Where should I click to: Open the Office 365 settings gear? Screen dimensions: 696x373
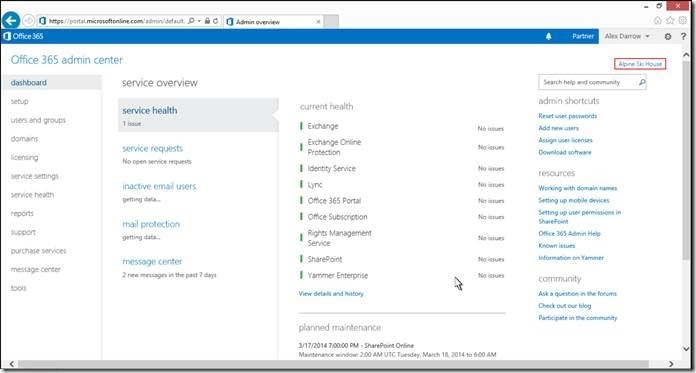click(668, 36)
